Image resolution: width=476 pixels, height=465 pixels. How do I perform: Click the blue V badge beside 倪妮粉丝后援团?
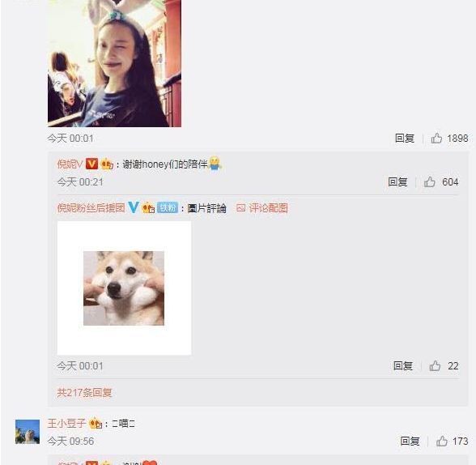(x=134, y=207)
